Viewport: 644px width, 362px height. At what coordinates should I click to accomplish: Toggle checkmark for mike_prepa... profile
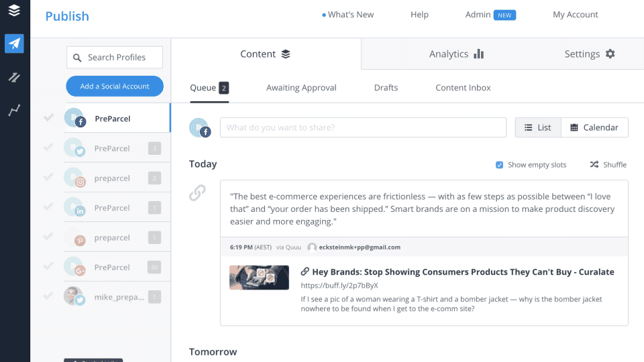48,296
